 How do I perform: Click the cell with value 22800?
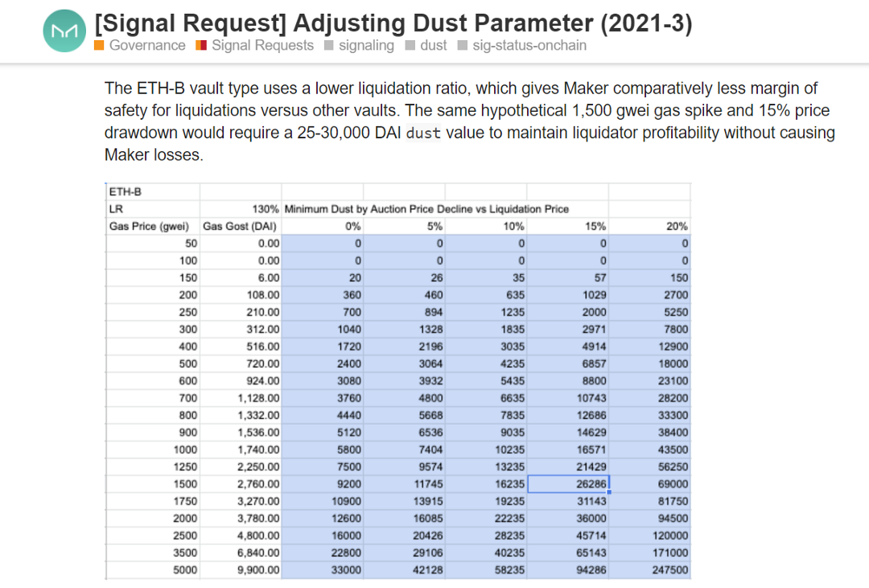[323, 553]
